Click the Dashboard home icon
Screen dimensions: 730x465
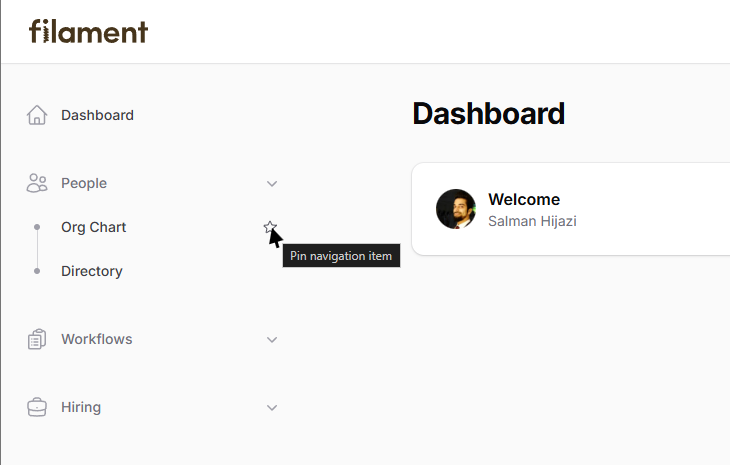37,115
